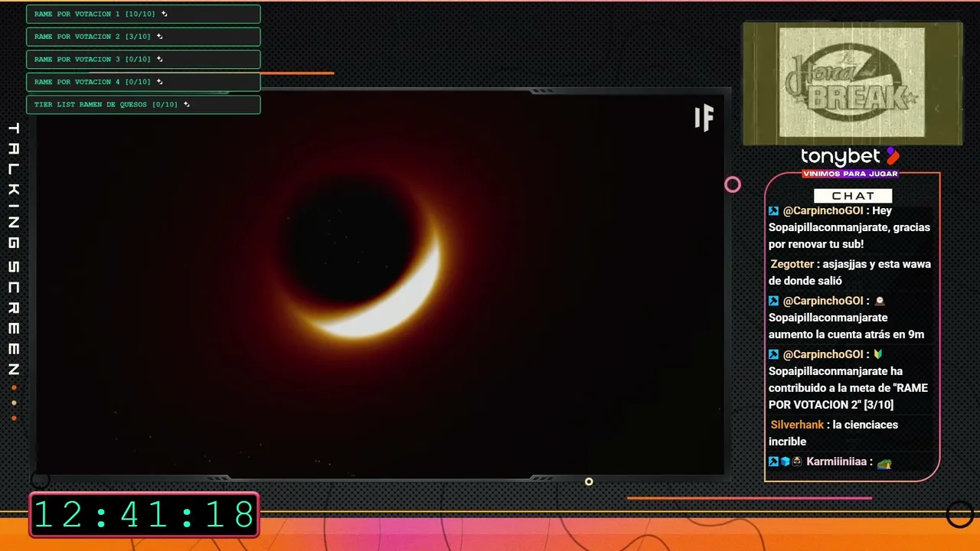Select the RAME POR VOTACION 2 [3/10] goal bar
Screen dimensions: 980x551
tap(143, 37)
